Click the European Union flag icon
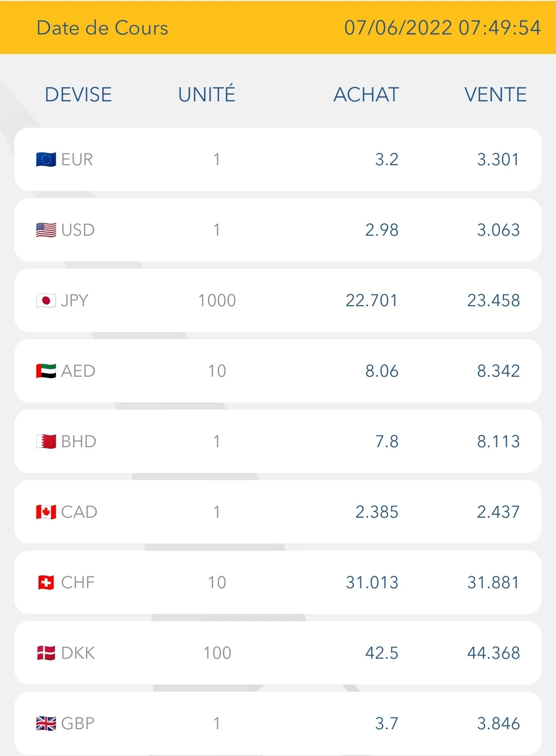Screen dimensions: 556x756 pyautogui.click(x=46, y=160)
